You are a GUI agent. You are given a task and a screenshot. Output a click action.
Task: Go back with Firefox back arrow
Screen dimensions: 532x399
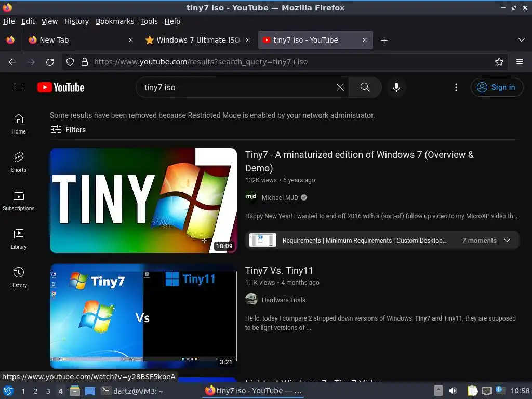tap(12, 62)
